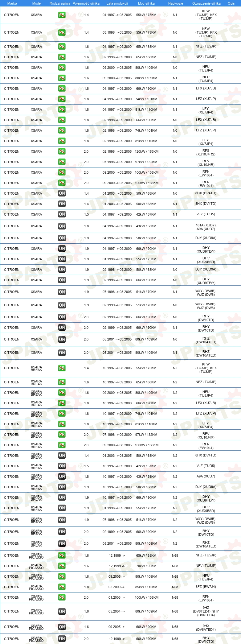The width and height of the screenshot is (241, 644).
Task: Select the N68 body cell in the 70kW / 95KM row
Action: tap(175, 566)
